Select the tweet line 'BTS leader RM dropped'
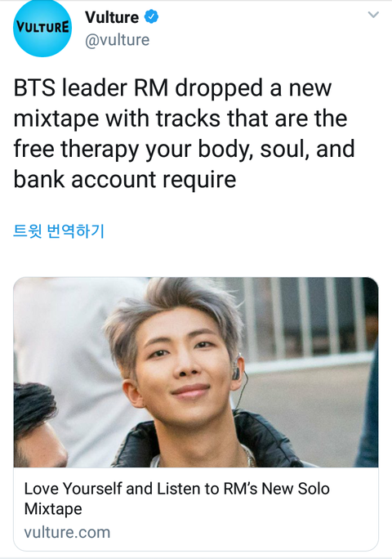The image size is (392, 559). 172,88
